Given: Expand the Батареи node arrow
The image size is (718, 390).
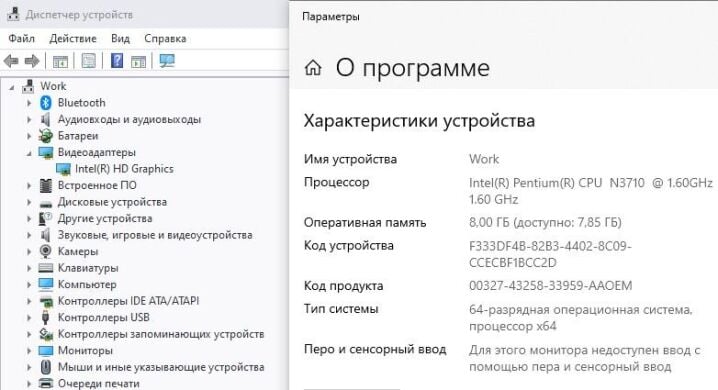Looking at the screenshot, I should point(29,136).
